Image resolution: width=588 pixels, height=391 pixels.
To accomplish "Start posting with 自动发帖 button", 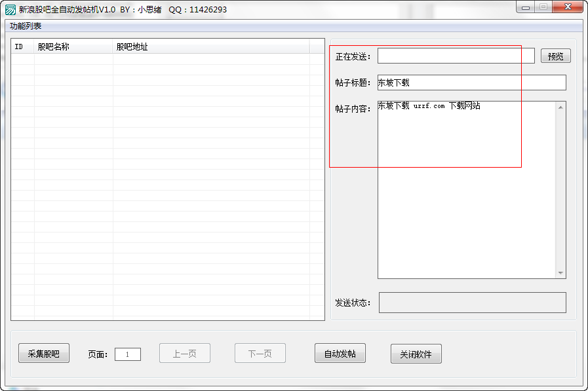I will point(340,353).
